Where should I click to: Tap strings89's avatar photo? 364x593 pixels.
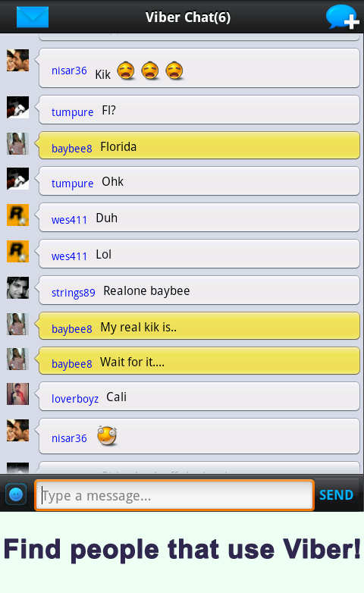tap(17, 288)
